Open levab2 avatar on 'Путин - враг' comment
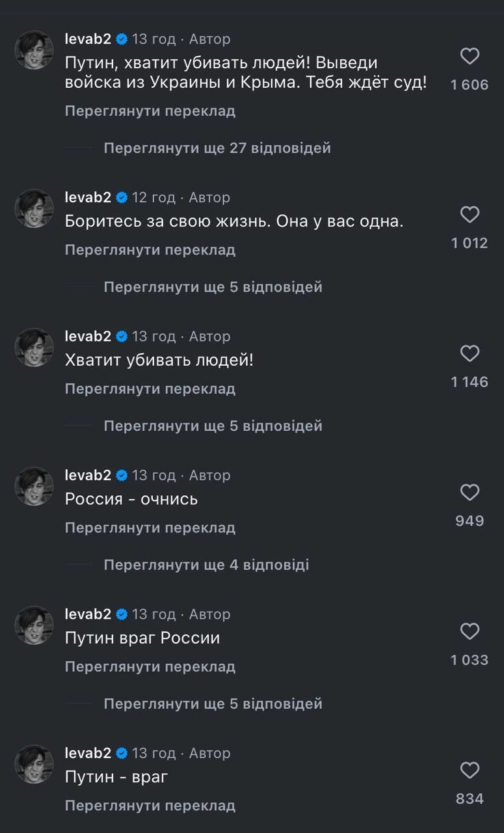Screen dimensions: 504x833 click(34, 764)
